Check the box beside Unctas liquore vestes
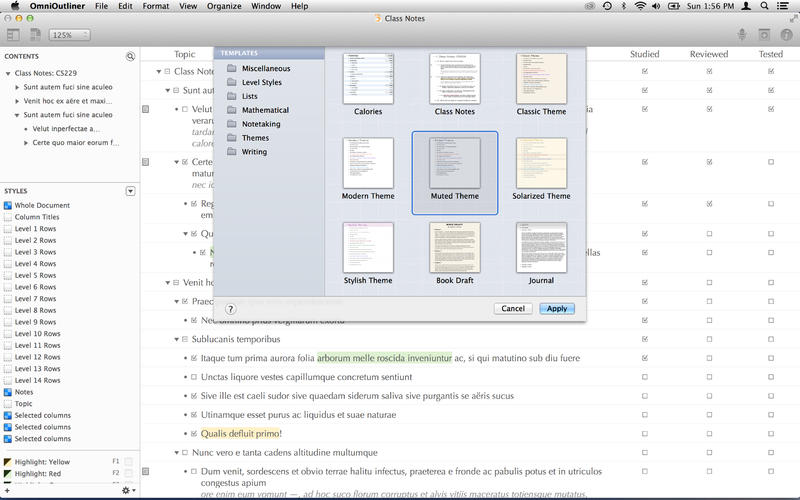Viewport: 800px width, 500px height. [x=194, y=377]
